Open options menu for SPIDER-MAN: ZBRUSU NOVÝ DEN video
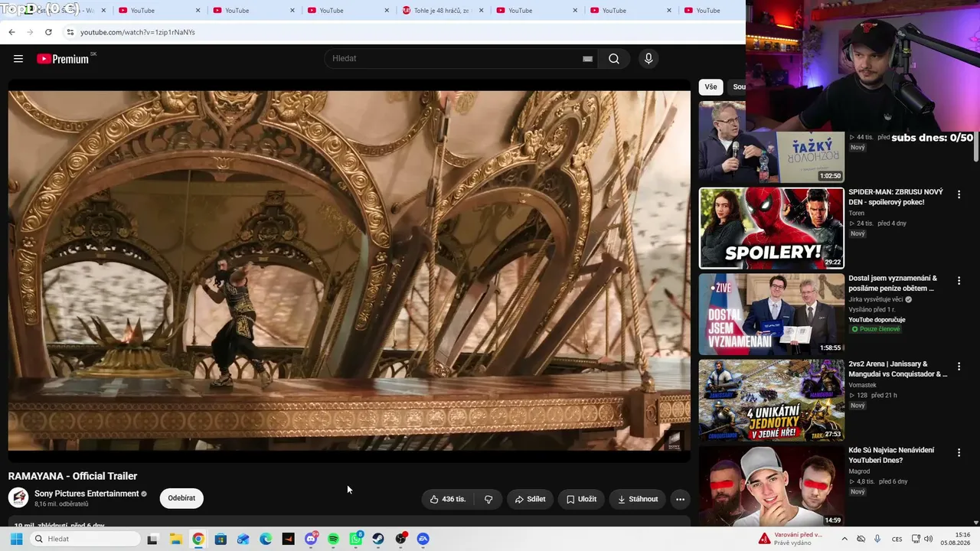The height and width of the screenshot is (551, 980). coord(959,195)
